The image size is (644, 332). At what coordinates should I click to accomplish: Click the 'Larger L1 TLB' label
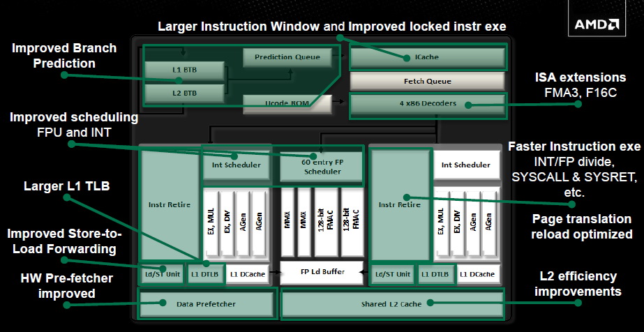click(66, 186)
